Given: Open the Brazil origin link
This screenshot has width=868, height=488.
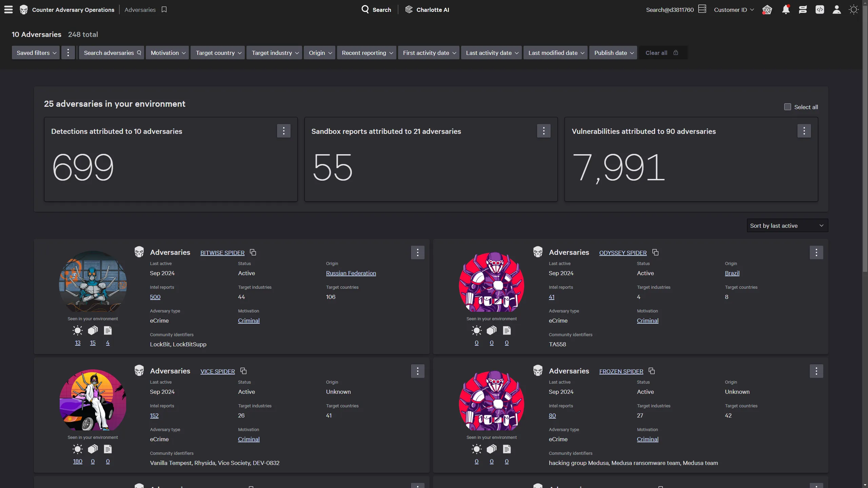Looking at the screenshot, I should point(732,273).
